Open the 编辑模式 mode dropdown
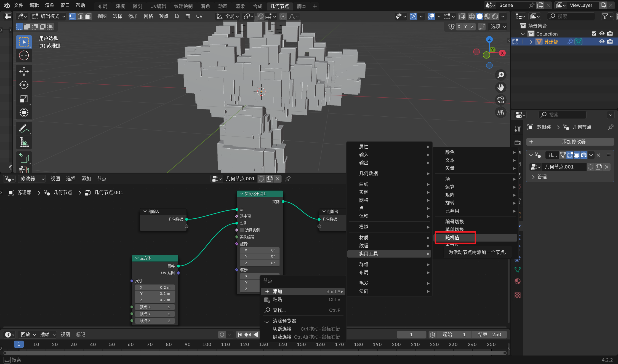Image resolution: width=618 pixels, height=364 pixels. (49, 17)
